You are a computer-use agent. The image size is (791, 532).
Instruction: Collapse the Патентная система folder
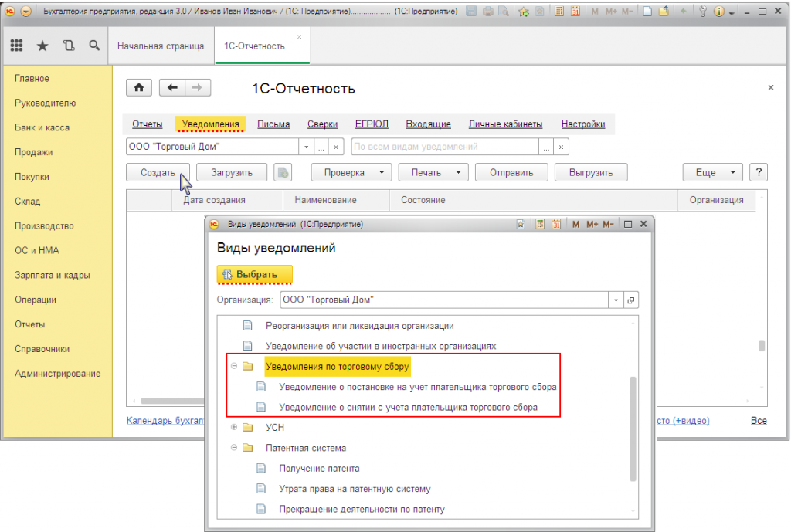coord(234,447)
